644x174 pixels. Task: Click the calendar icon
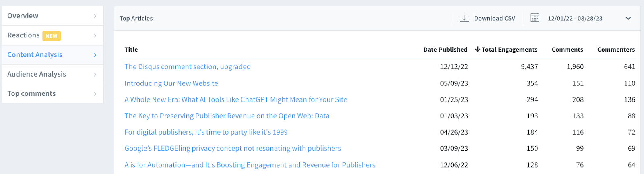pyautogui.click(x=535, y=18)
